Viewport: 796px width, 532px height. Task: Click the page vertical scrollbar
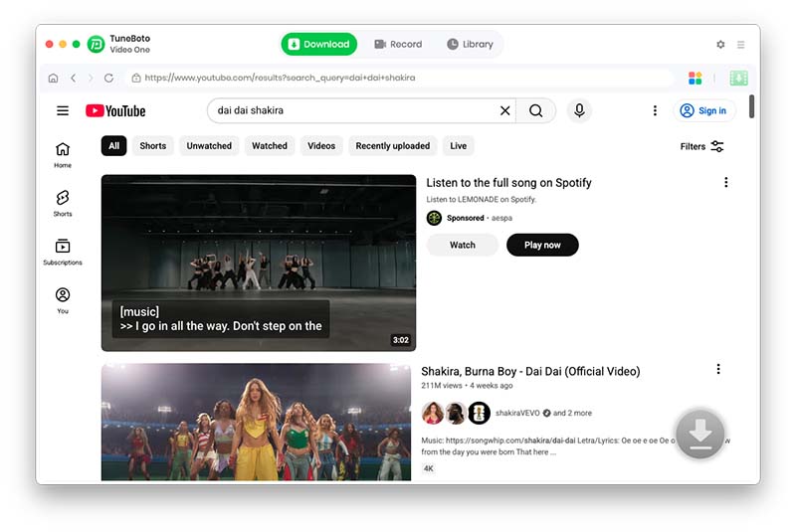click(x=751, y=106)
